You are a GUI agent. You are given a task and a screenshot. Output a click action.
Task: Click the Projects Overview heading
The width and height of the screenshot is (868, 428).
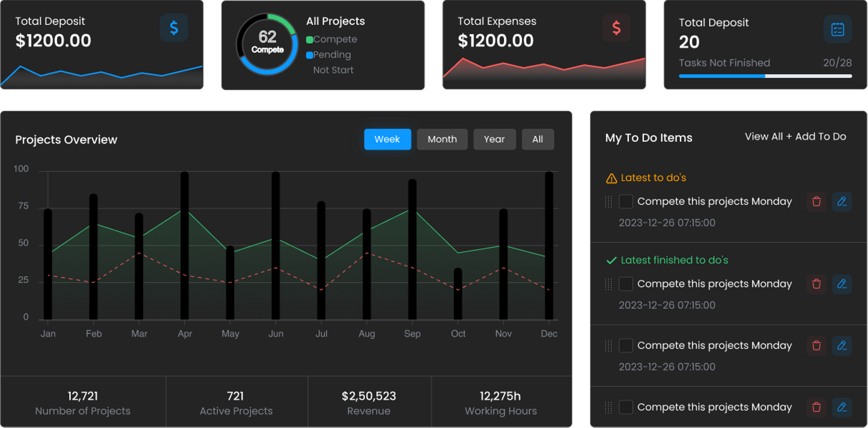tap(66, 140)
